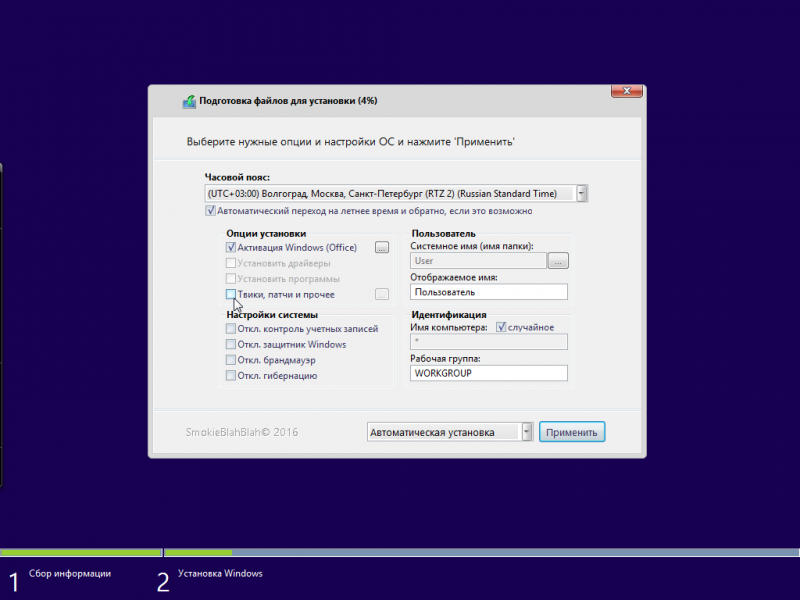This screenshot has width=800, height=600.
Task: Open the time zone dropdown
Action: point(581,193)
